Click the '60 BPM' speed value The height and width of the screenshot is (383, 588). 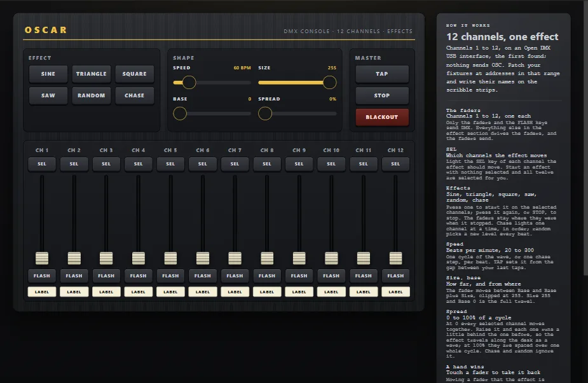click(x=242, y=68)
